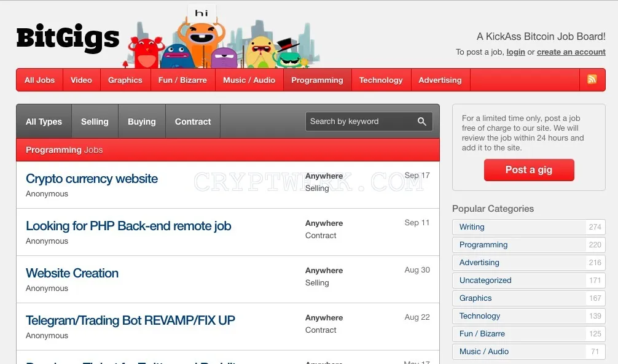The image size is (618, 364).
Task: Open Looking for PHP Back-end remote job
Action: click(128, 226)
